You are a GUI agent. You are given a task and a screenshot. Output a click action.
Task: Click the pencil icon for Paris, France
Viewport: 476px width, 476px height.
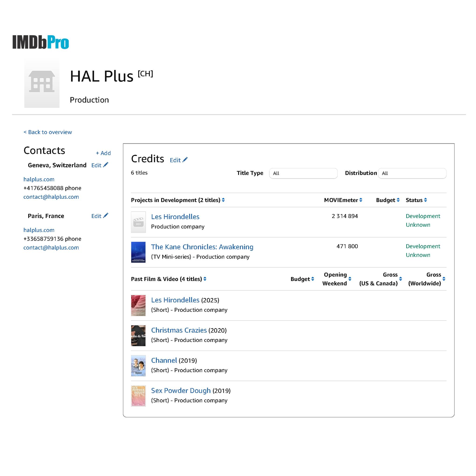[x=106, y=216]
